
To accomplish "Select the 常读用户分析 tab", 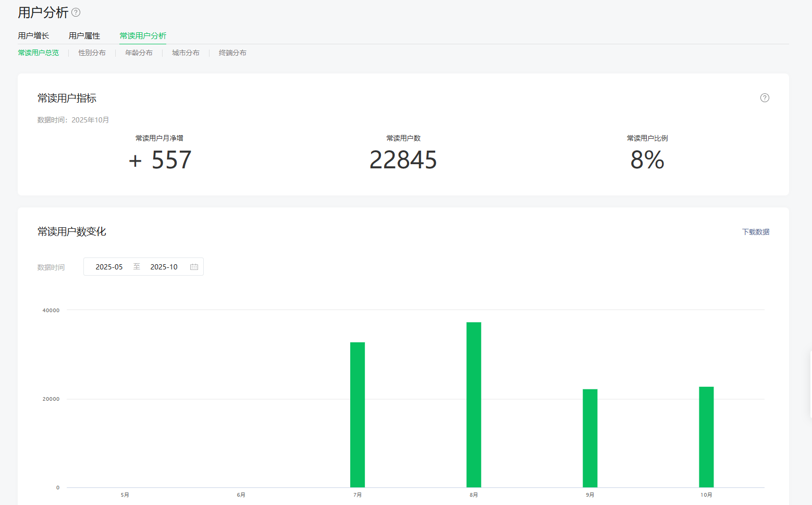I will (x=143, y=36).
